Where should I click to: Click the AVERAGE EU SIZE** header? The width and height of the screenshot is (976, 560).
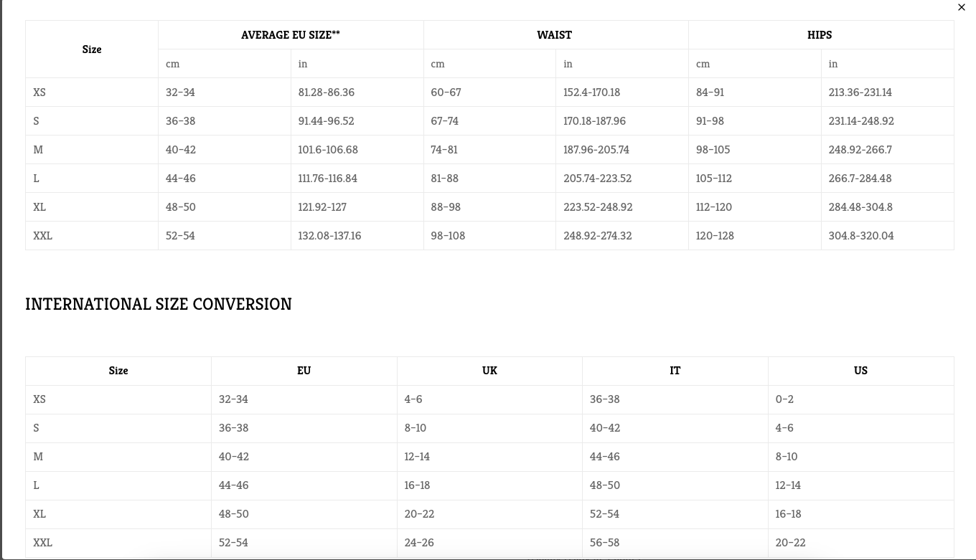pyautogui.click(x=291, y=34)
